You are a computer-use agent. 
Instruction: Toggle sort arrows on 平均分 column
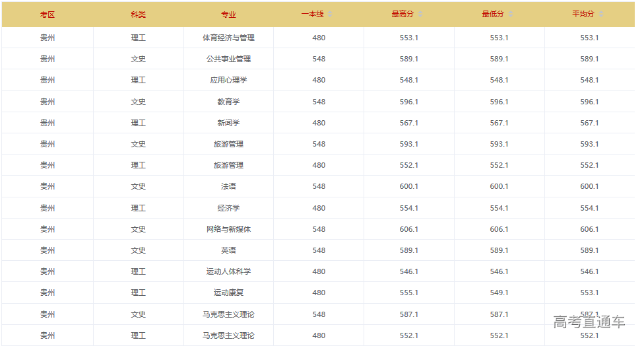(601, 15)
